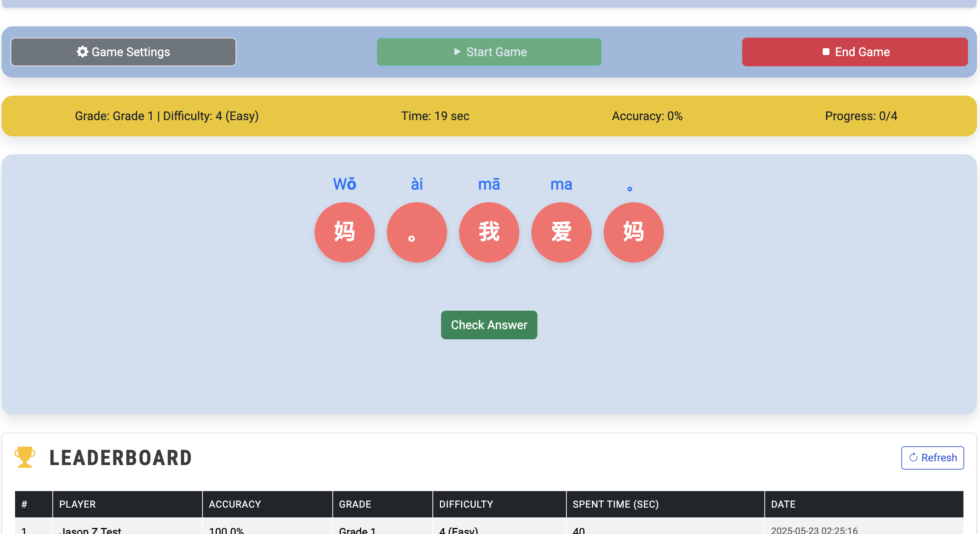Image resolution: width=980 pixels, height=534 pixels.
Task: Pick the 我 character circle
Action: point(489,232)
